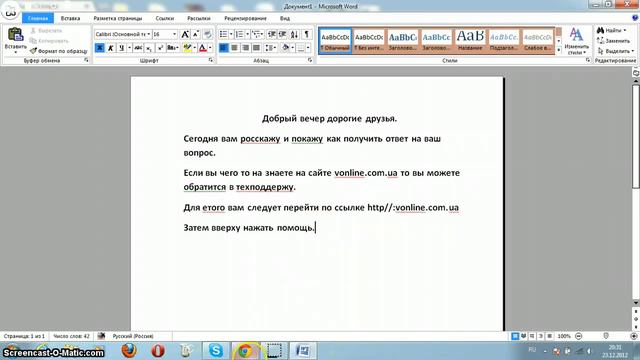Image resolution: width=640 pixels, height=360 pixels.
Task: Click the sort A-Z icon
Action: tap(294, 34)
